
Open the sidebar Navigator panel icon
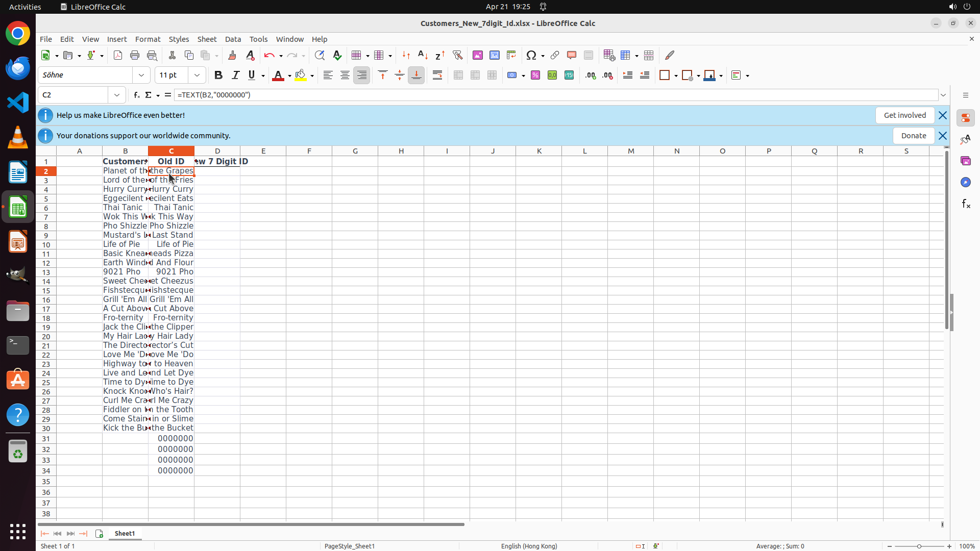coord(965,182)
